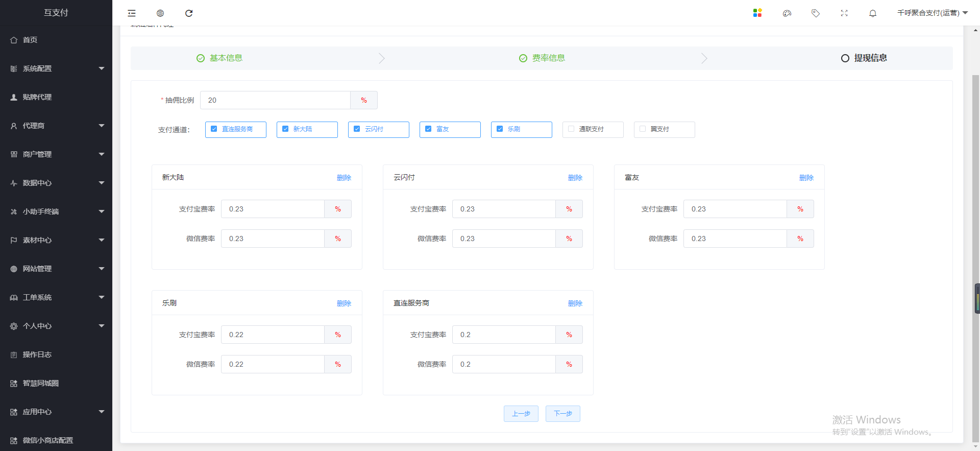980x451 pixels.
Task: Click the 商户管理 grid icon
Action: click(x=14, y=154)
